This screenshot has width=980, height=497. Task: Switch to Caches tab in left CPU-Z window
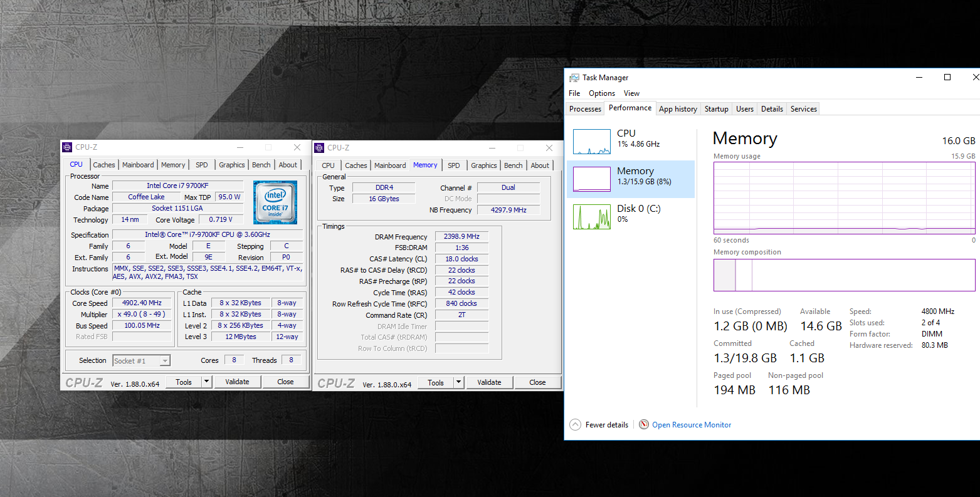point(104,165)
